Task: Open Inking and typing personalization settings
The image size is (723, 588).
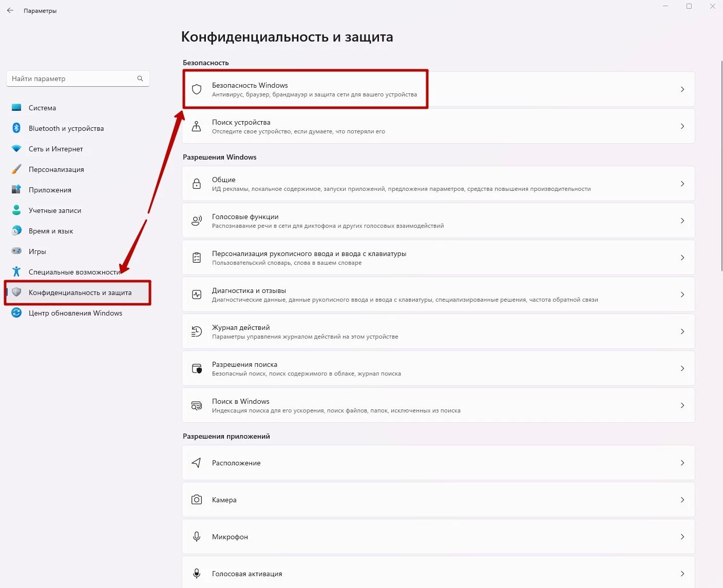Action: point(309,258)
